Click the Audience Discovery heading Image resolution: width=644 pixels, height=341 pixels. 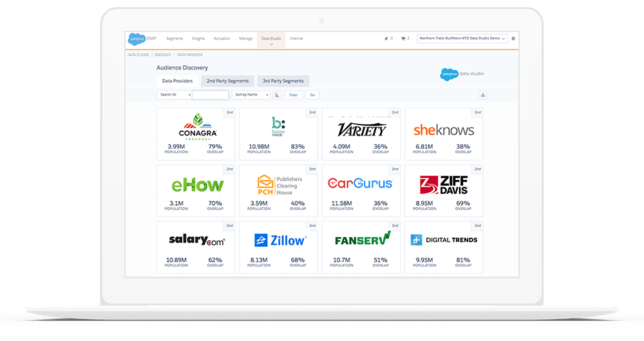[x=182, y=68]
